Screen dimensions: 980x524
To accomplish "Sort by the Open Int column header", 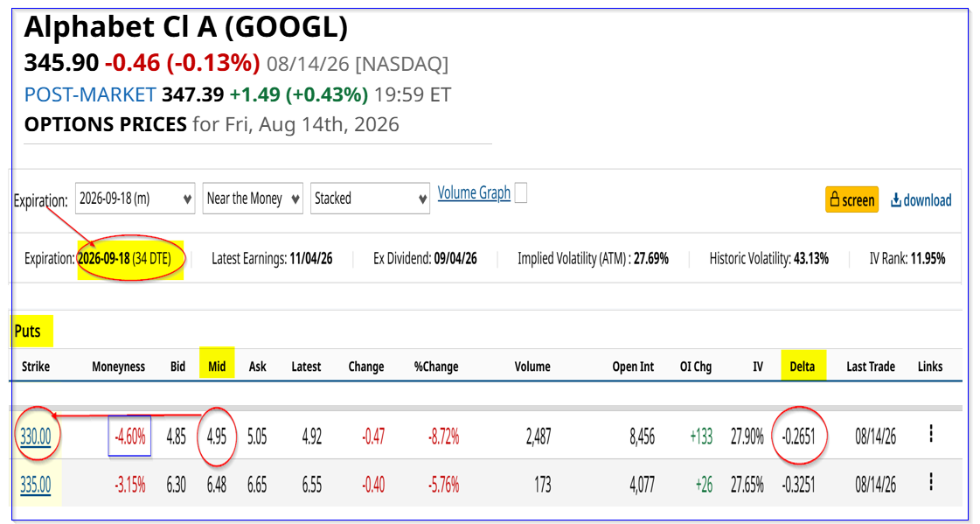I will tap(633, 367).
